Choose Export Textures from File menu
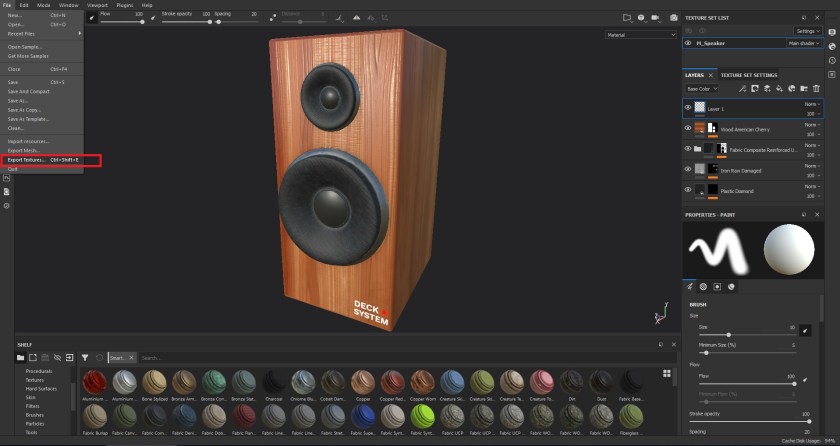This screenshot has width=840, height=446. 43,160
